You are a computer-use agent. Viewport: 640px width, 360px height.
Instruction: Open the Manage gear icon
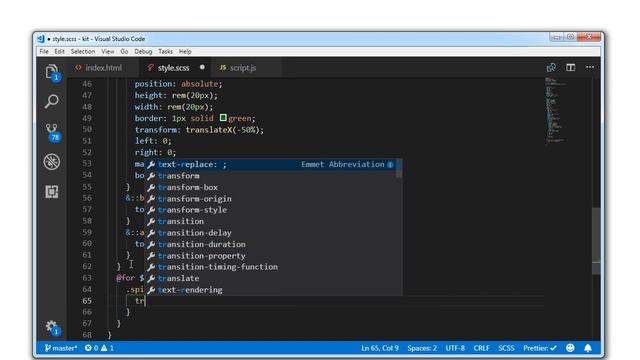point(52,327)
